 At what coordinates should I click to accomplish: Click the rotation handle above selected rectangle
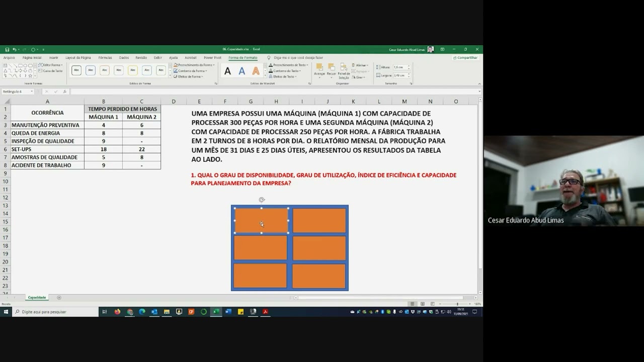tap(262, 200)
